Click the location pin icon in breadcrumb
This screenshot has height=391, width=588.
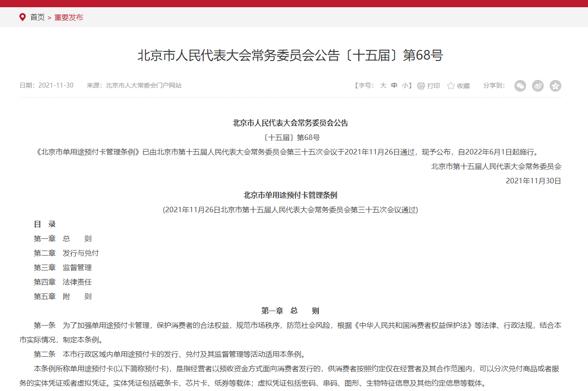(23, 17)
